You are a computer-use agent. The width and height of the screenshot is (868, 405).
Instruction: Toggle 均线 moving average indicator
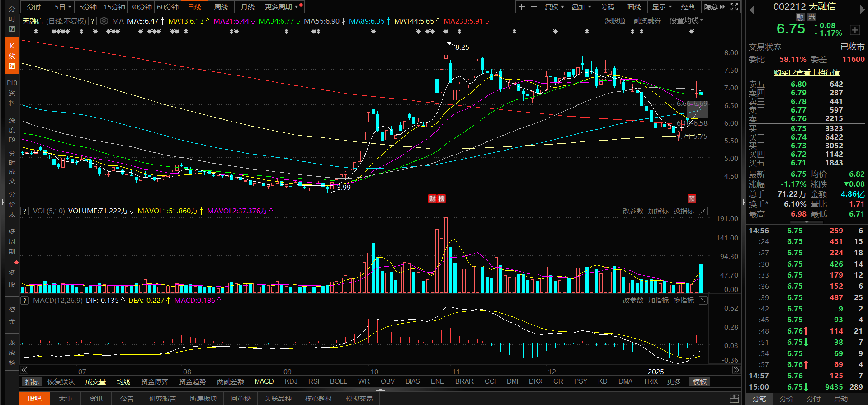click(123, 382)
